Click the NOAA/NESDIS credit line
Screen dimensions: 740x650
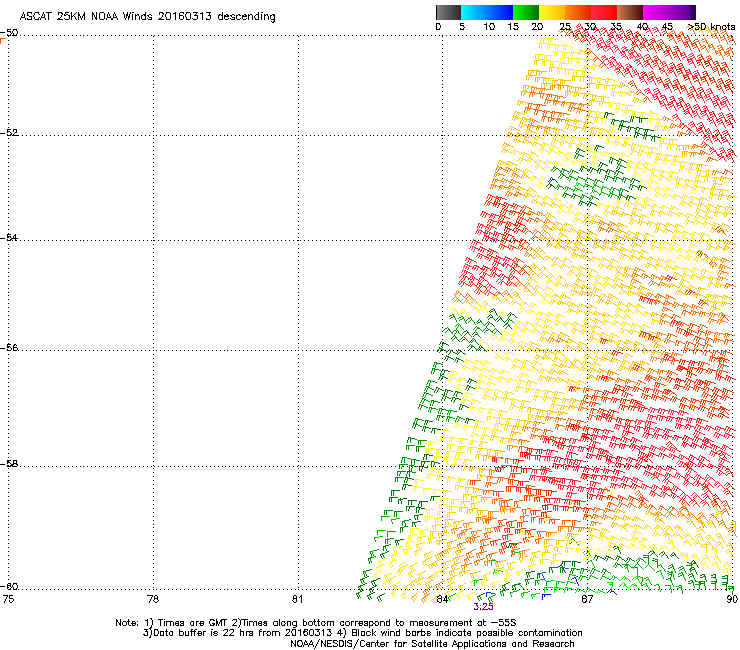(x=432, y=644)
